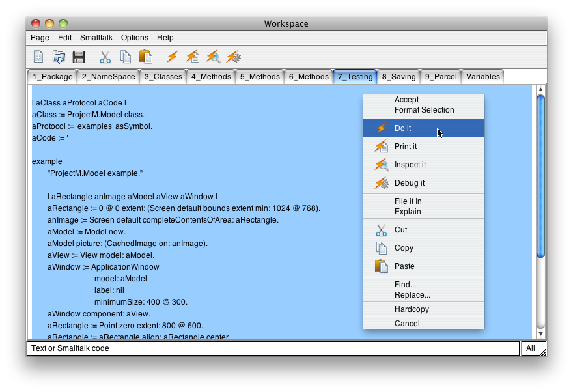Click the clipboard icon beside Paste in menu
Image resolution: width=573 pixels, height=392 pixels.
pos(382,266)
